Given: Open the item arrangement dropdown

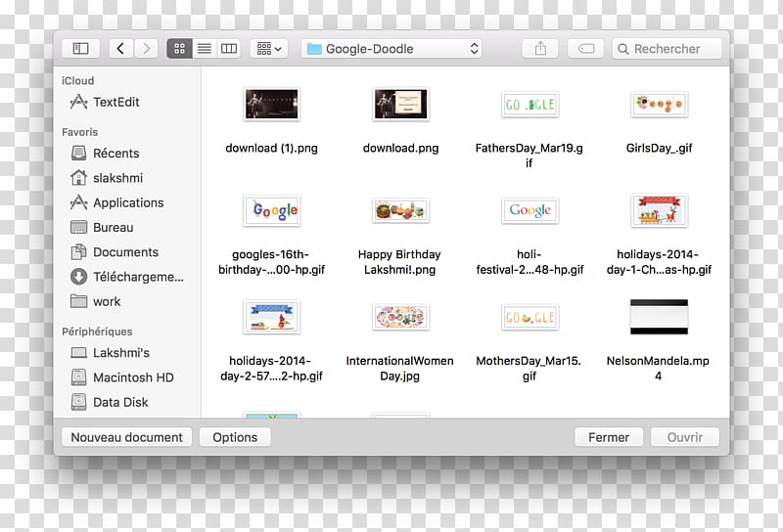Looking at the screenshot, I should 267,48.
